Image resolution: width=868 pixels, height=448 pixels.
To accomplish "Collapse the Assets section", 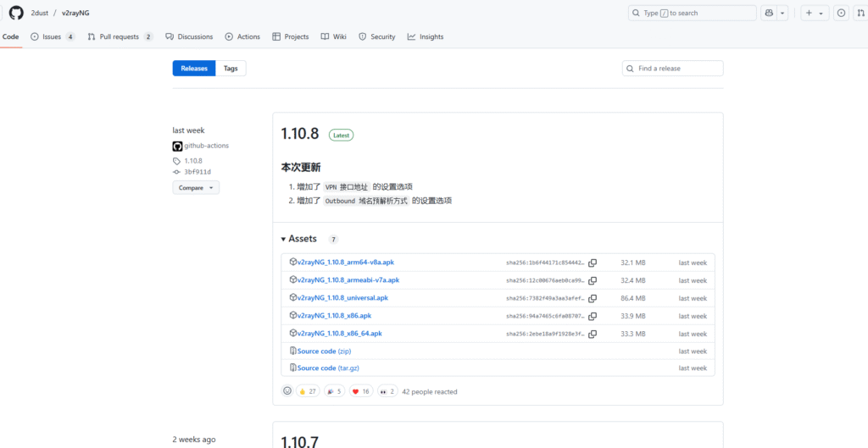I will click(299, 239).
